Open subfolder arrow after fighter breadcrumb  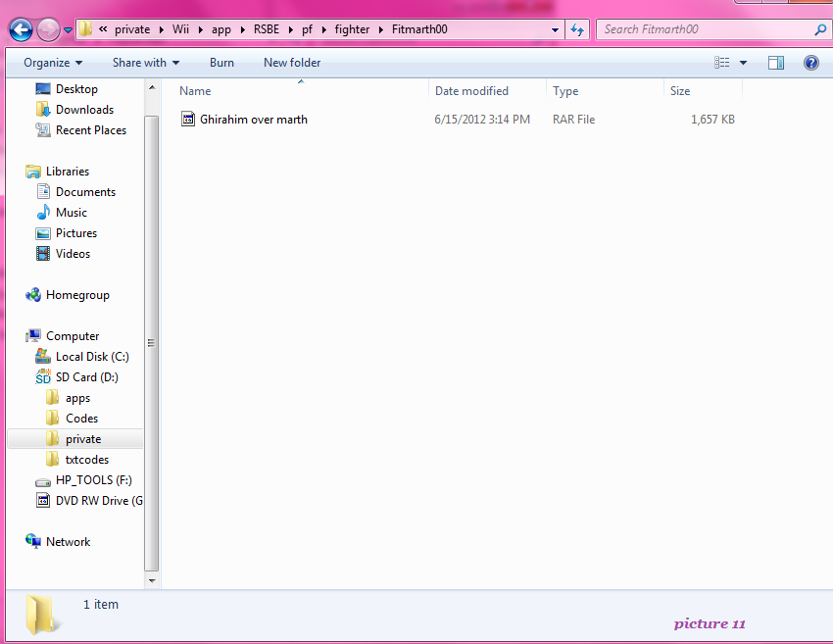point(381,29)
